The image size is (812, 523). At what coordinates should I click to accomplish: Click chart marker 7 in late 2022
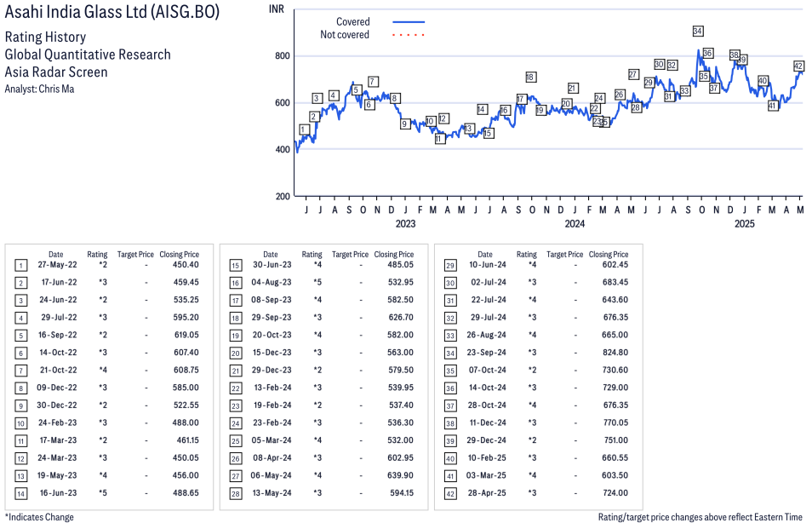point(374,82)
